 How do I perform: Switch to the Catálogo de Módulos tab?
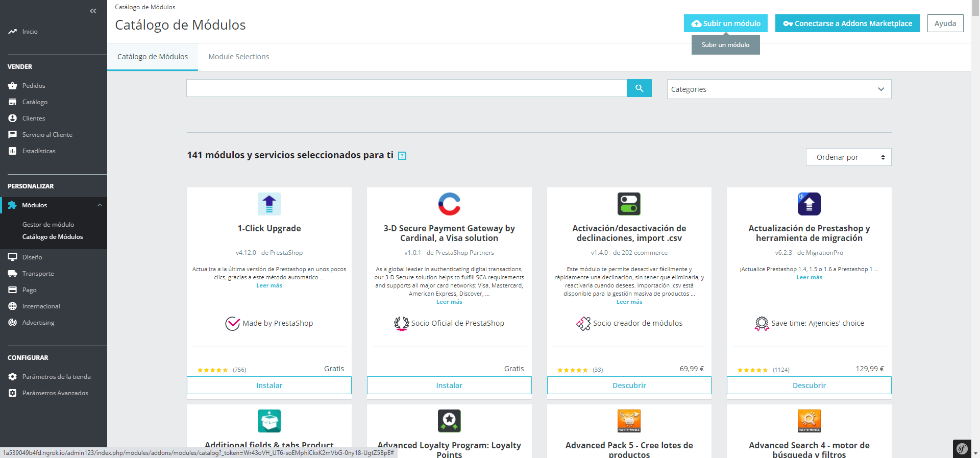[153, 57]
